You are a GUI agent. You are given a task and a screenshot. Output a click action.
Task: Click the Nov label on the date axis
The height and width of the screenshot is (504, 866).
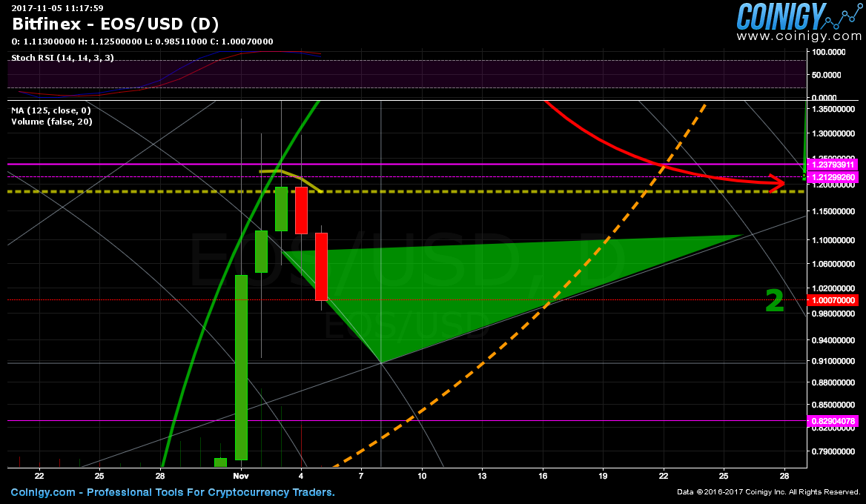(x=241, y=475)
